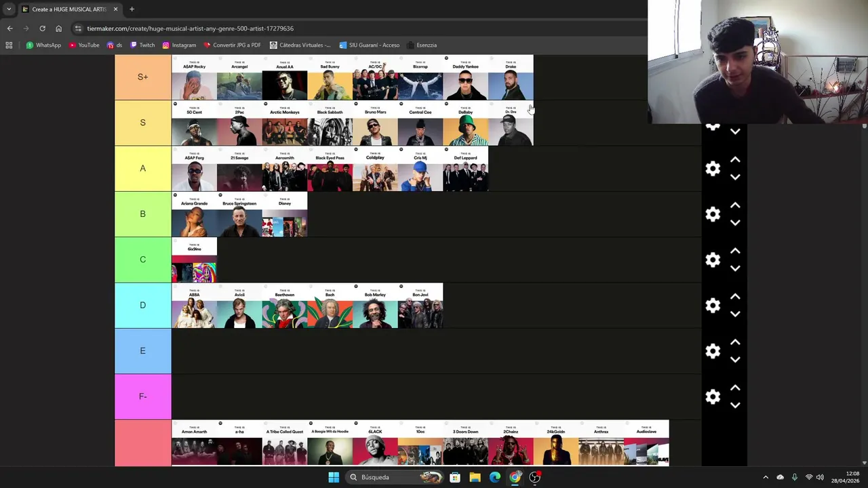Move tier E row up

pyautogui.click(x=735, y=342)
